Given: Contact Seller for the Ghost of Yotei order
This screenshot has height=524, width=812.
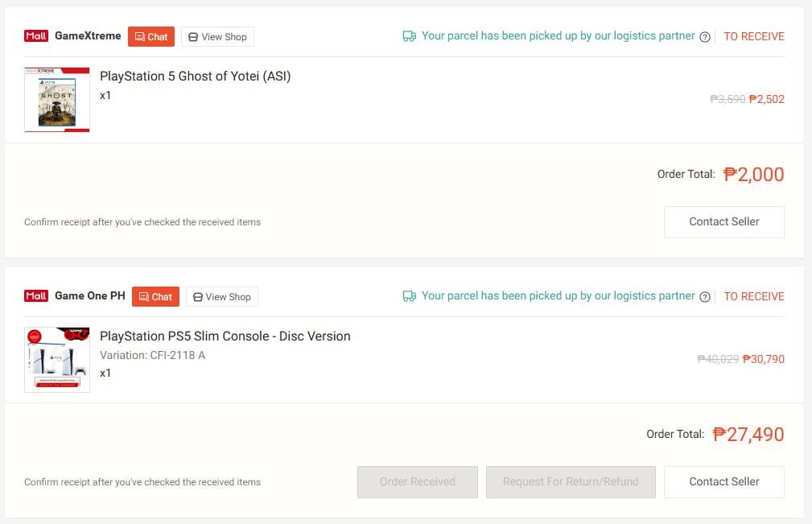Looking at the screenshot, I should [x=723, y=221].
